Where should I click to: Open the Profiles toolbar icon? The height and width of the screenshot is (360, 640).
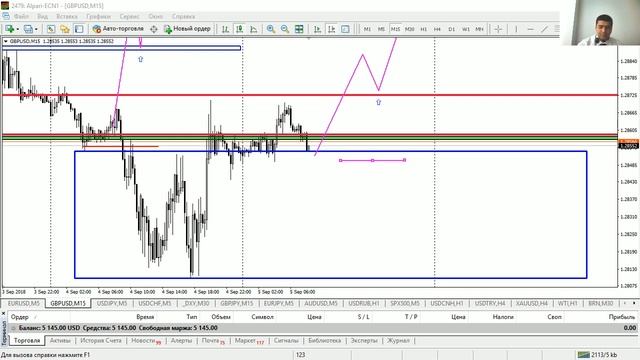point(28,29)
